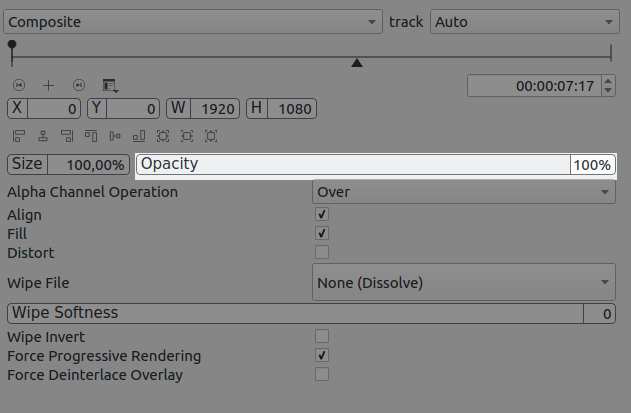Jump to the next keyframe
This screenshot has width=631, height=413.
(79, 86)
